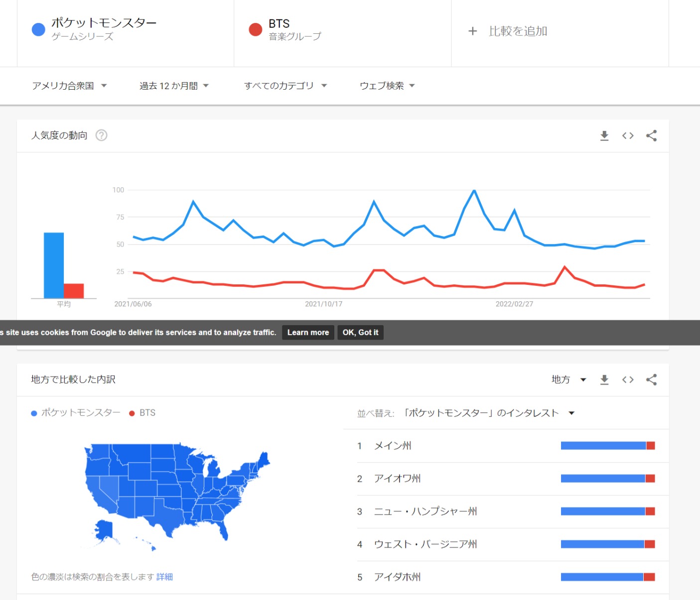Open the アメリカ合衆国 region dropdown
700x600 pixels.
[69, 86]
